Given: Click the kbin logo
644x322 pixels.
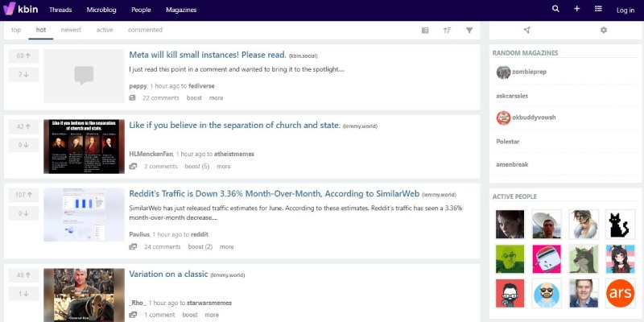Looking at the screenshot, I should pos(21,9).
